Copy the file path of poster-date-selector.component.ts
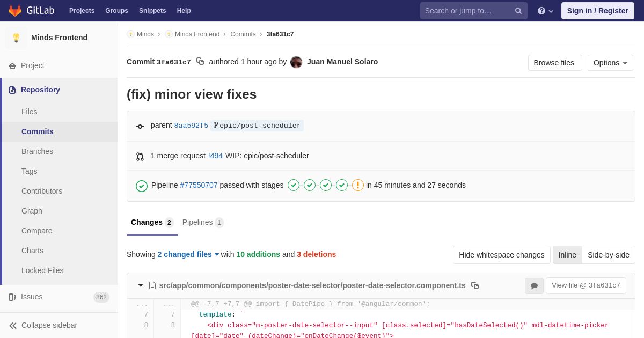This screenshot has height=338, width=644. tap(475, 285)
